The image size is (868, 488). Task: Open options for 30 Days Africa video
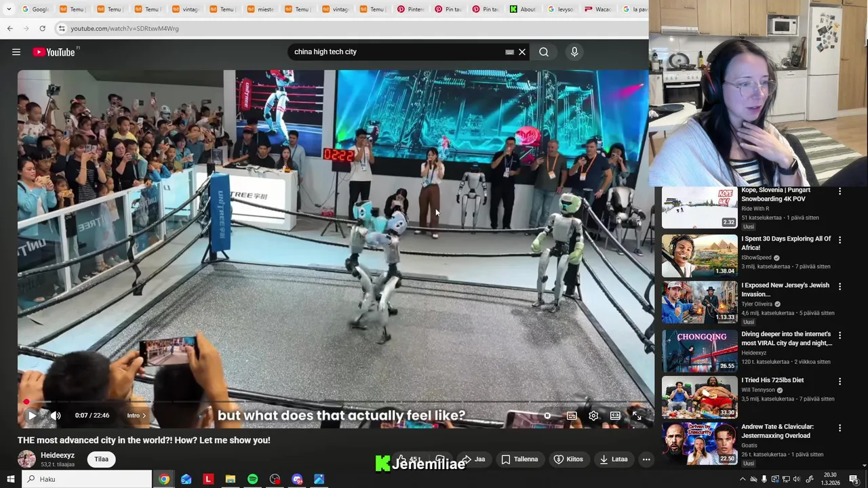[840, 240]
